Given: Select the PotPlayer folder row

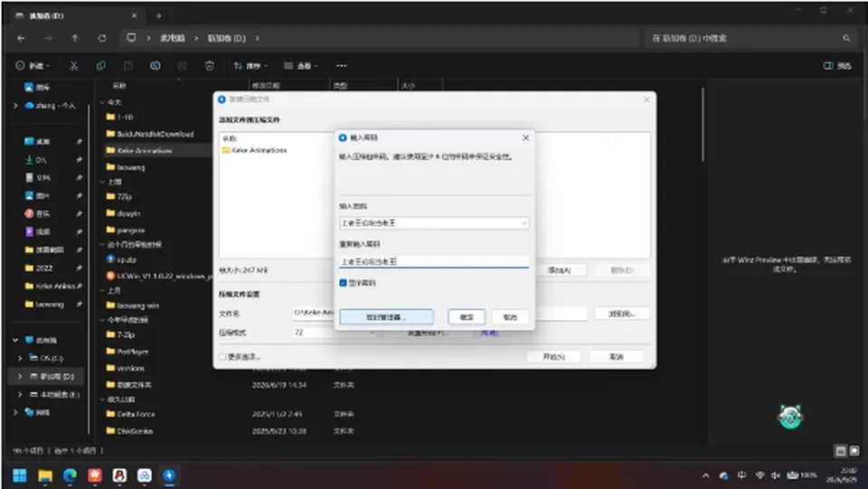Looking at the screenshot, I should click(x=127, y=352).
